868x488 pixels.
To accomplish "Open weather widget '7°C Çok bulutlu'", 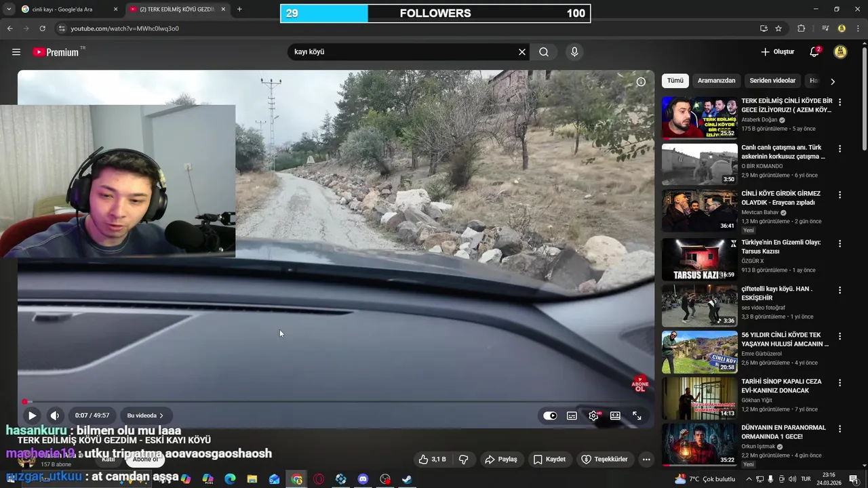I will (705, 479).
